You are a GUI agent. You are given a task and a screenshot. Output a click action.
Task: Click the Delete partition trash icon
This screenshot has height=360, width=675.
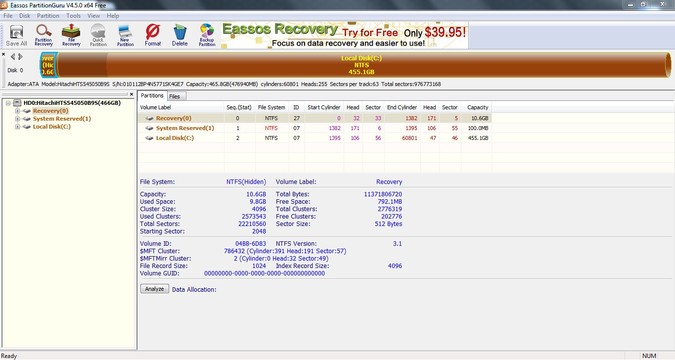click(180, 35)
